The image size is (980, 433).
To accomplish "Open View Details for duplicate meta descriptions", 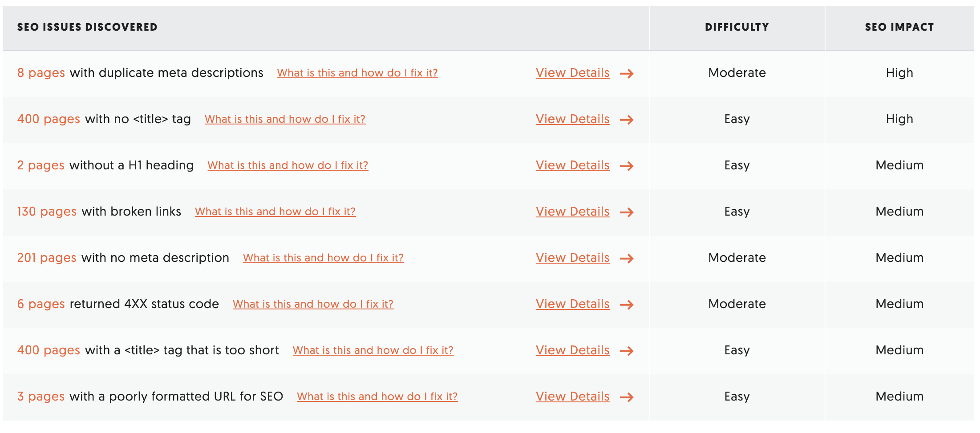I will click(x=572, y=73).
